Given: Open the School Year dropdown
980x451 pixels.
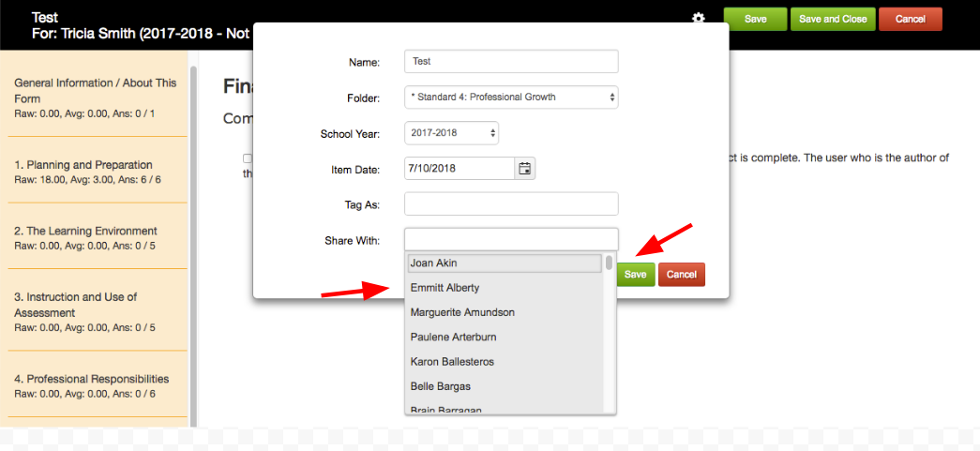Looking at the screenshot, I should click(x=451, y=132).
